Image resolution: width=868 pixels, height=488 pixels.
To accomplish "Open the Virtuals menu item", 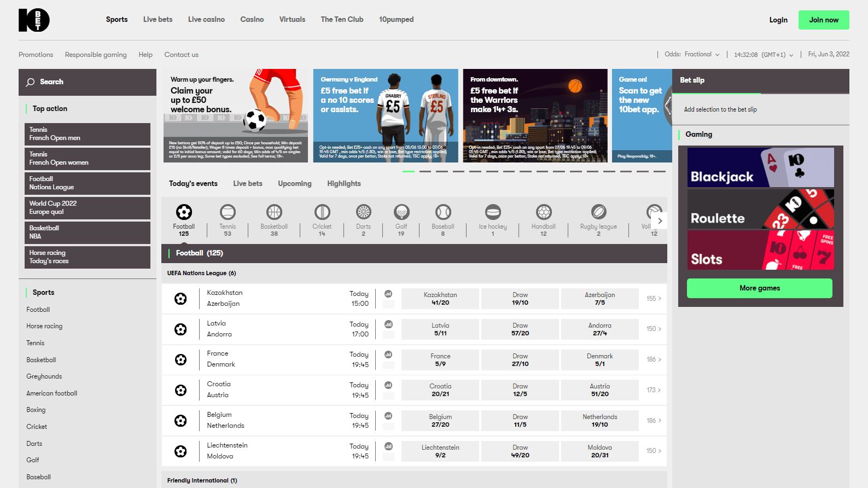I will point(292,20).
